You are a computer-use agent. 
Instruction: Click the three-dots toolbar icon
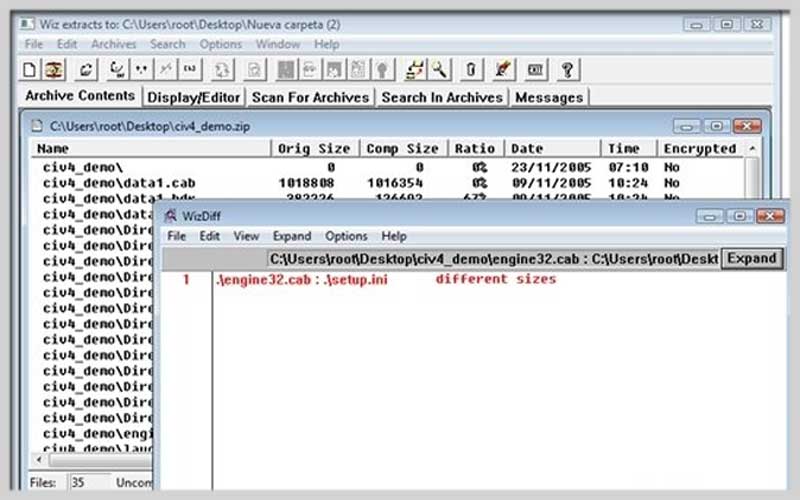coord(141,69)
